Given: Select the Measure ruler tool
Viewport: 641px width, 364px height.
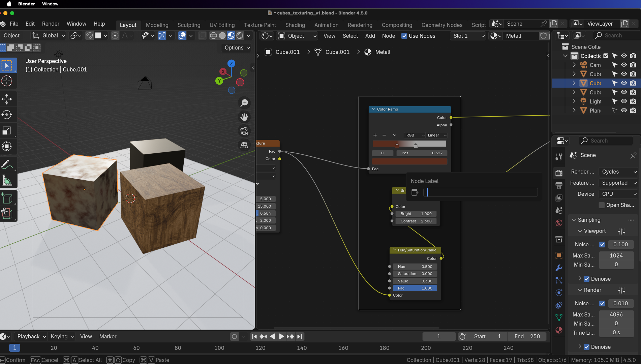Looking at the screenshot, I should pos(7,180).
